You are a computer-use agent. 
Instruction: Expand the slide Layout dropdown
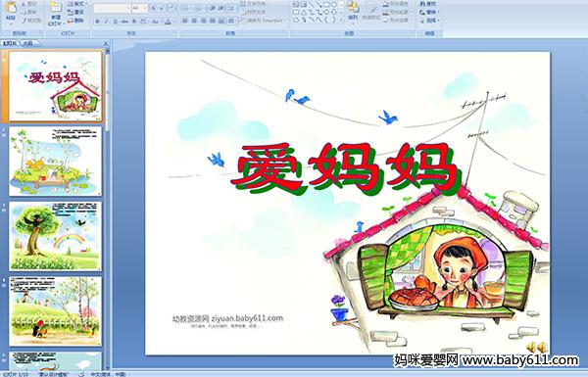[x=76, y=4]
